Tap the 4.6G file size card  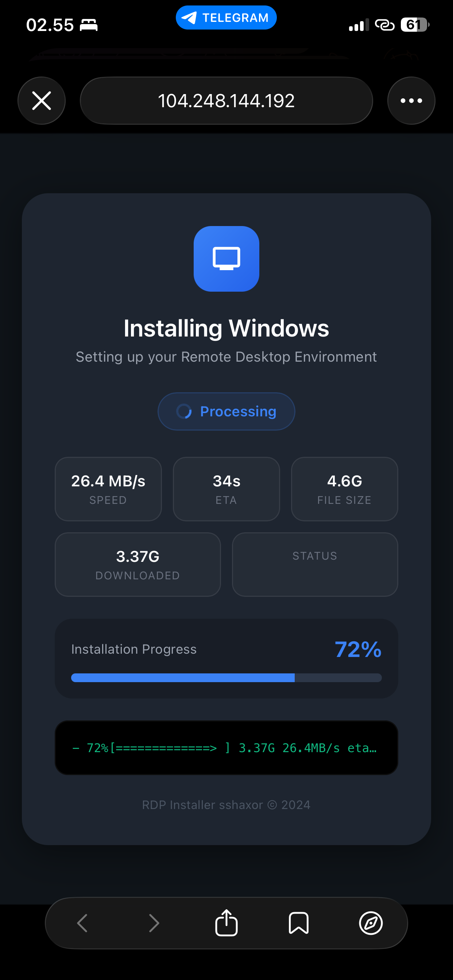point(345,489)
